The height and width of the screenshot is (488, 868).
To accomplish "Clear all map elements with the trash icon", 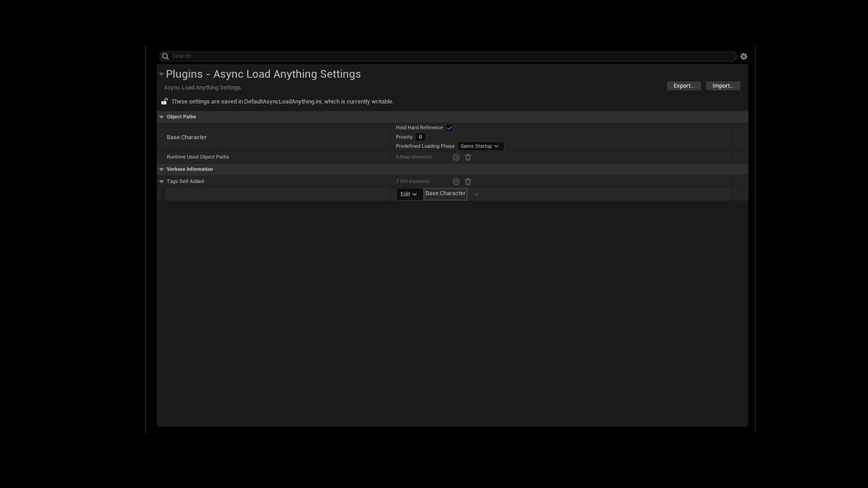I will tap(467, 157).
